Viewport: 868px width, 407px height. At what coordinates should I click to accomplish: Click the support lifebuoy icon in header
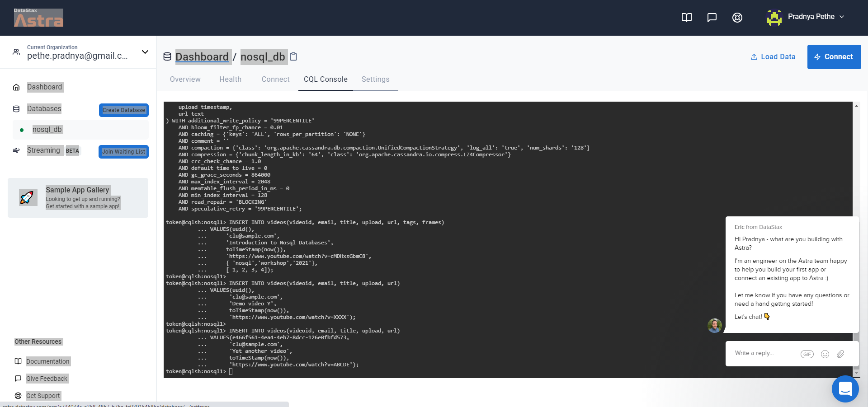(x=737, y=17)
